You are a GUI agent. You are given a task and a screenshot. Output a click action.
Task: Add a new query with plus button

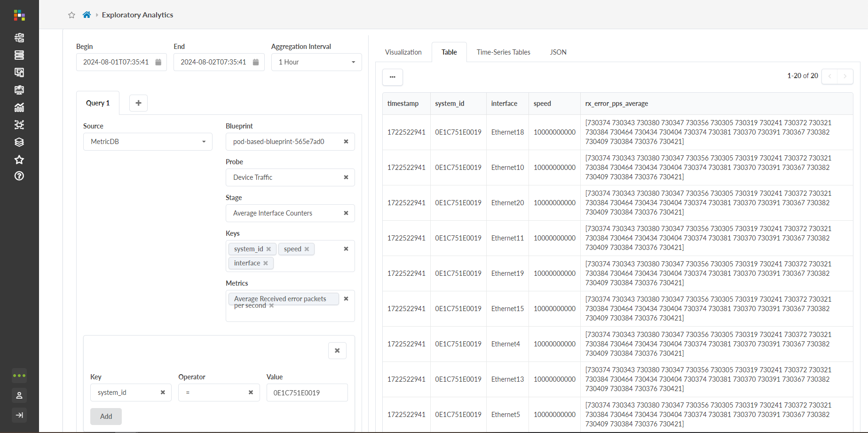click(x=138, y=103)
